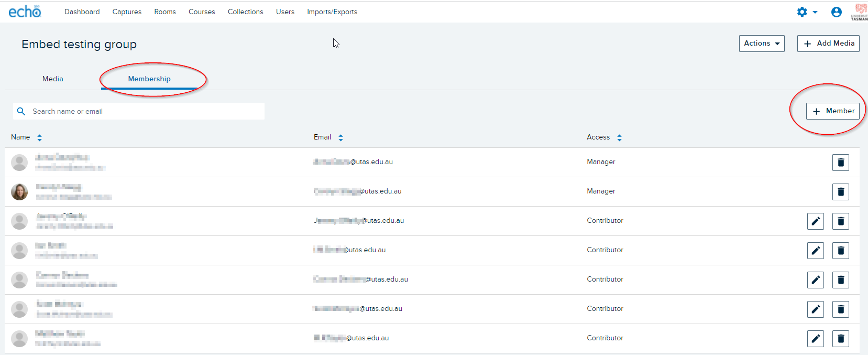Click the Add Media button
This screenshot has width=868, height=355.
(x=828, y=44)
